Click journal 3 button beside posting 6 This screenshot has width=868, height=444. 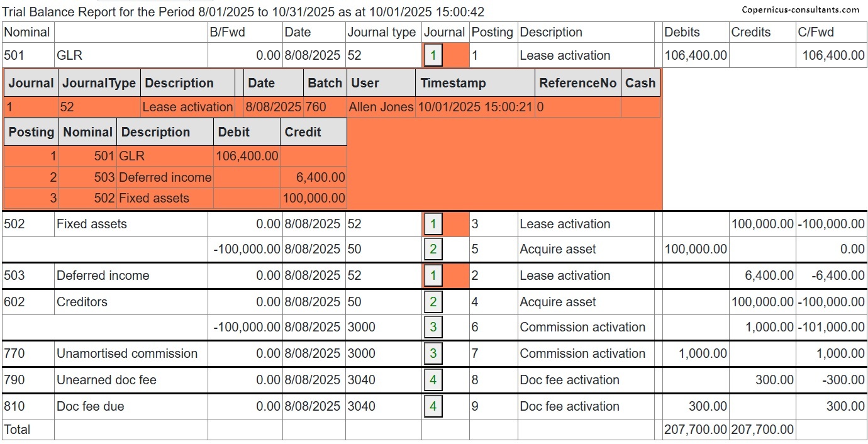coord(433,327)
